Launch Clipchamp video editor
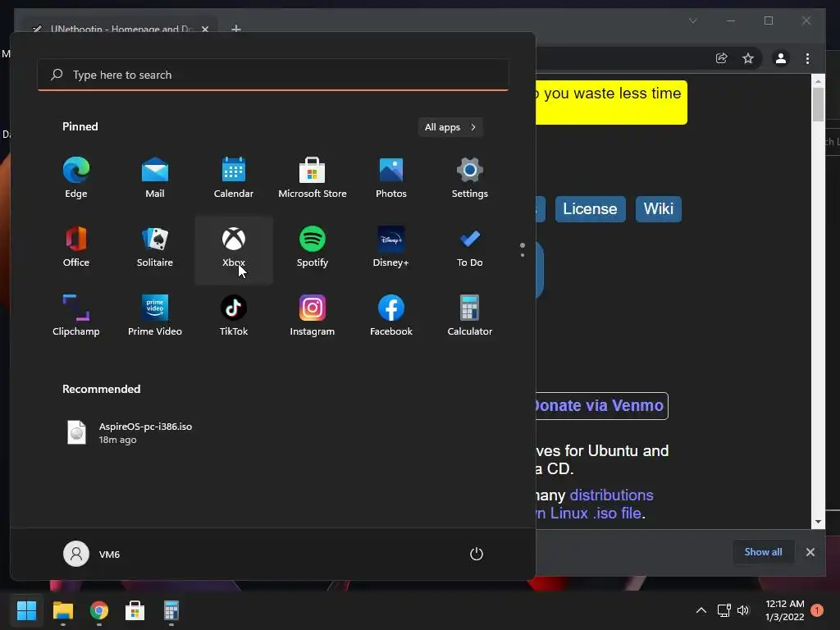 pos(76,316)
